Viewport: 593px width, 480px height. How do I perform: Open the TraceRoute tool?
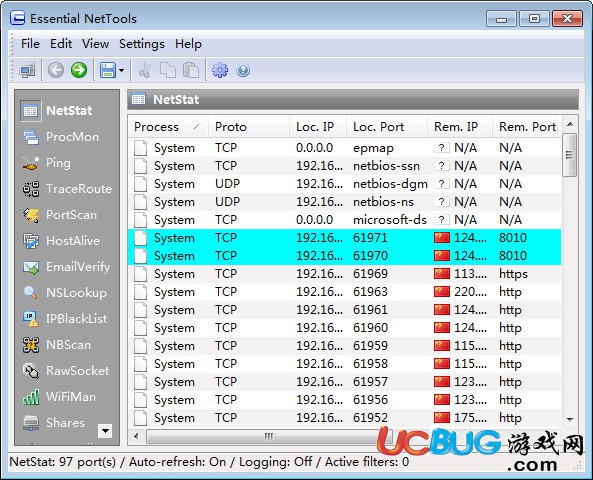[x=67, y=189]
